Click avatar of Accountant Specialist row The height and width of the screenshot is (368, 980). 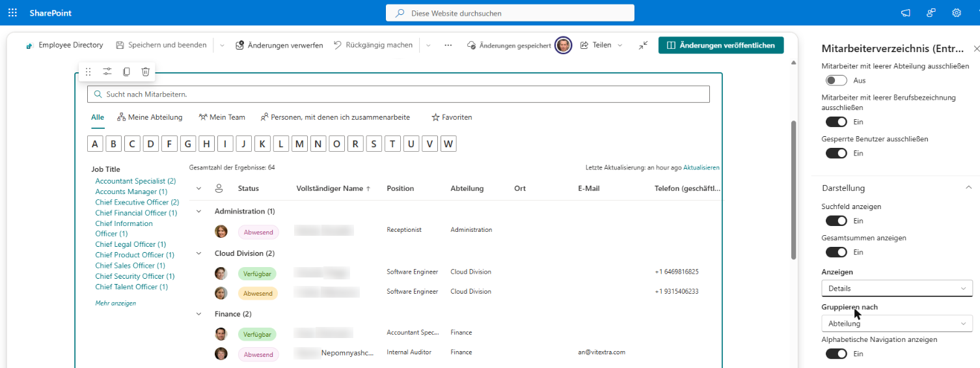[221, 334]
